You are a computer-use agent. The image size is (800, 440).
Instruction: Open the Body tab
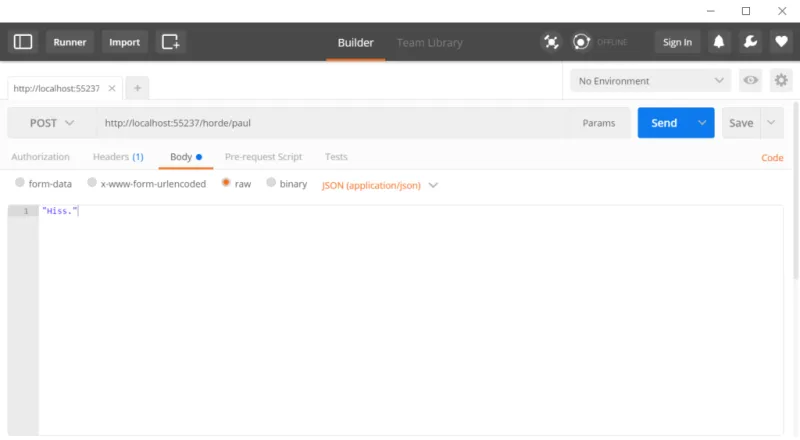tap(186, 157)
